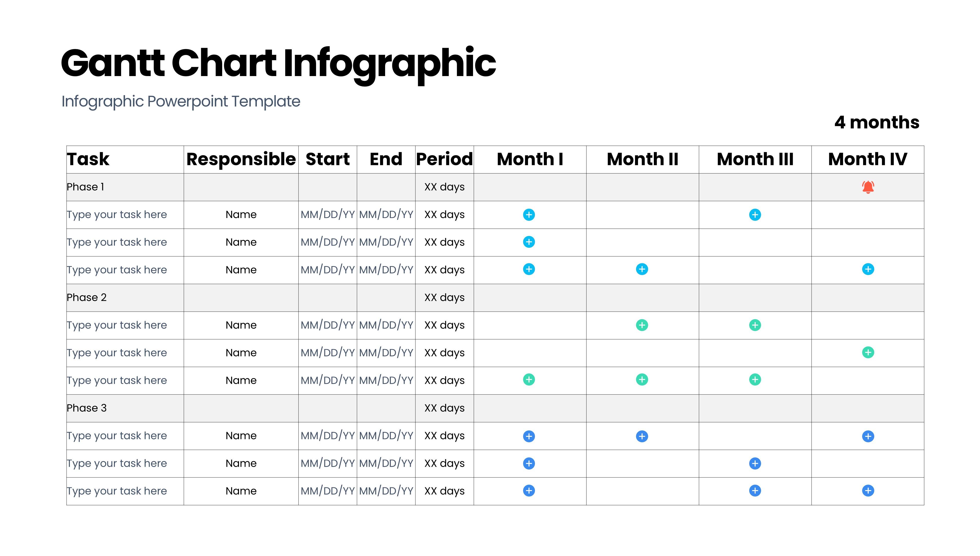Click cyan plus under Month III, first Phase 1 task
Viewport: 980px width, 556px height.
coord(755,215)
